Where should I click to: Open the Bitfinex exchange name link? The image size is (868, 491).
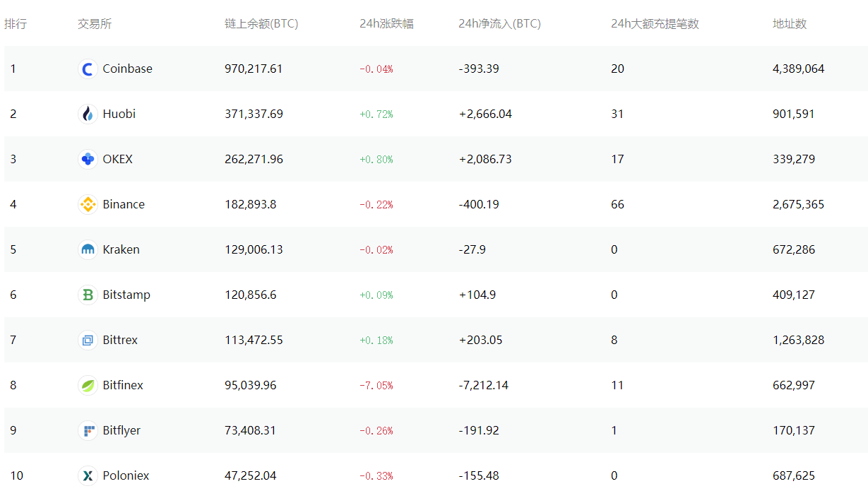tap(123, 386)
